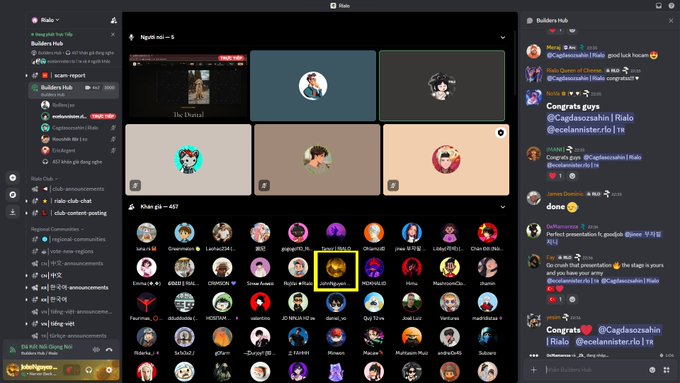Click muted mic icon on peach speaker tile
Viewport: 680px width, 383px height.
pyautogui.click(x=393, y=185)
